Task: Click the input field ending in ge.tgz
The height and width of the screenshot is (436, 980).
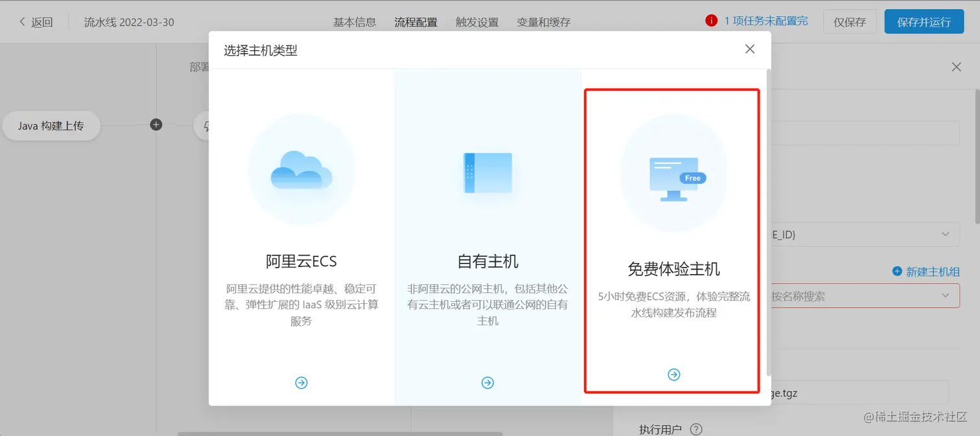Action: (859, 392)
